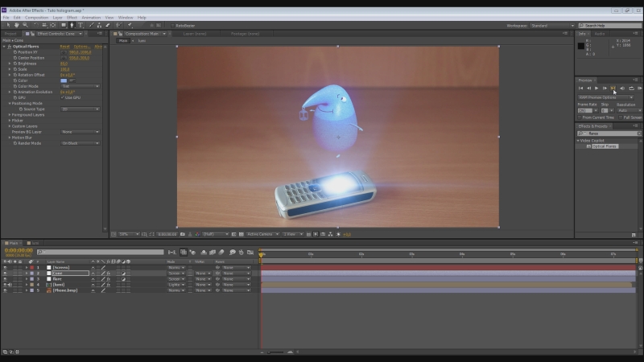Open the Render Mode dropdown On Black

pos(80,143)
